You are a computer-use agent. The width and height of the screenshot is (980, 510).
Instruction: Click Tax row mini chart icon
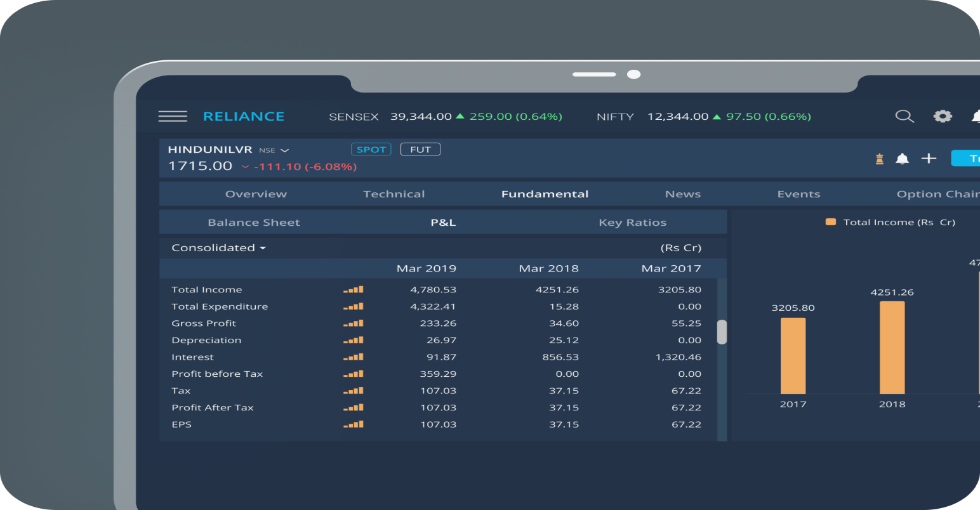(354, 391)
